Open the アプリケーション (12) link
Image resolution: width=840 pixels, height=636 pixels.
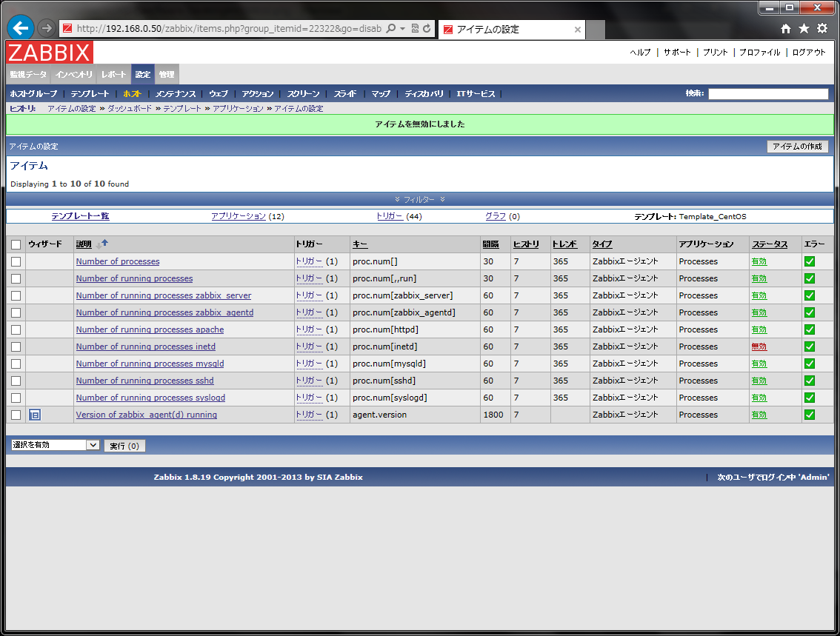pos(239,216)
